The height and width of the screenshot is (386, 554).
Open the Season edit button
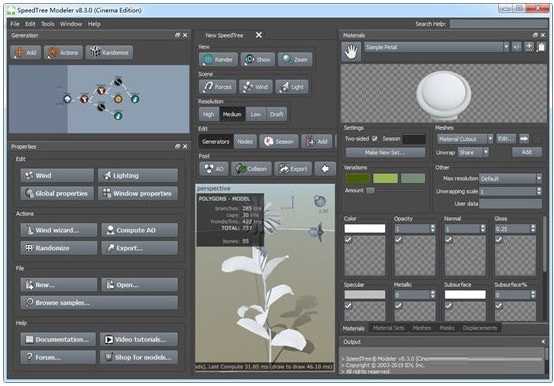pyautogui.click(x=279, y=141)
